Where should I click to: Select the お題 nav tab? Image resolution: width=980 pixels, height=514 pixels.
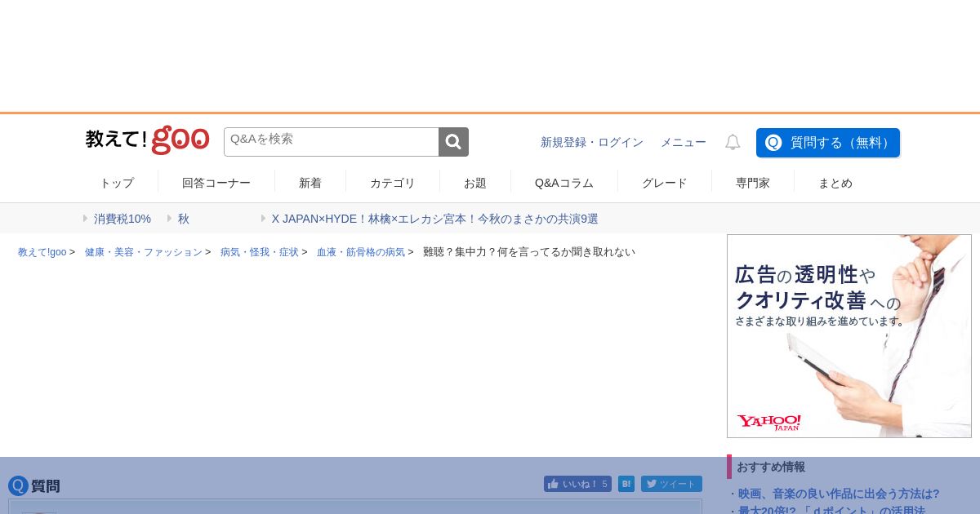click(x=475, y=183)
